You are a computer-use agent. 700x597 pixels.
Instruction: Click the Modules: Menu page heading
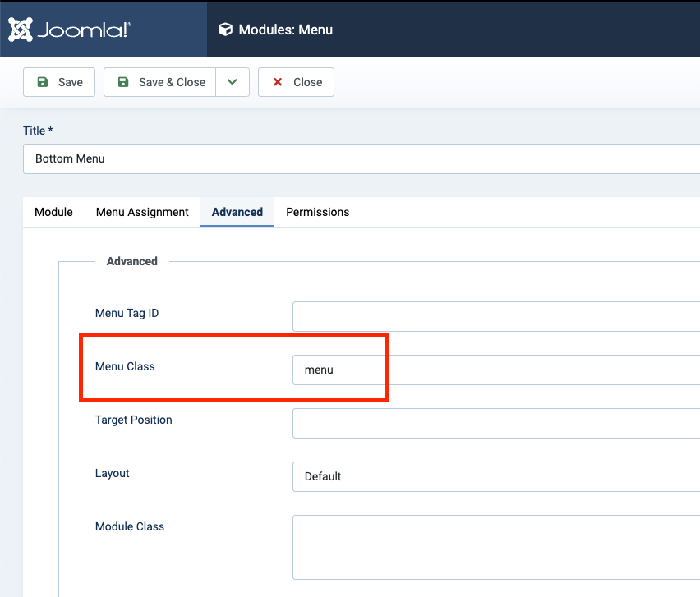coord(285,30)
